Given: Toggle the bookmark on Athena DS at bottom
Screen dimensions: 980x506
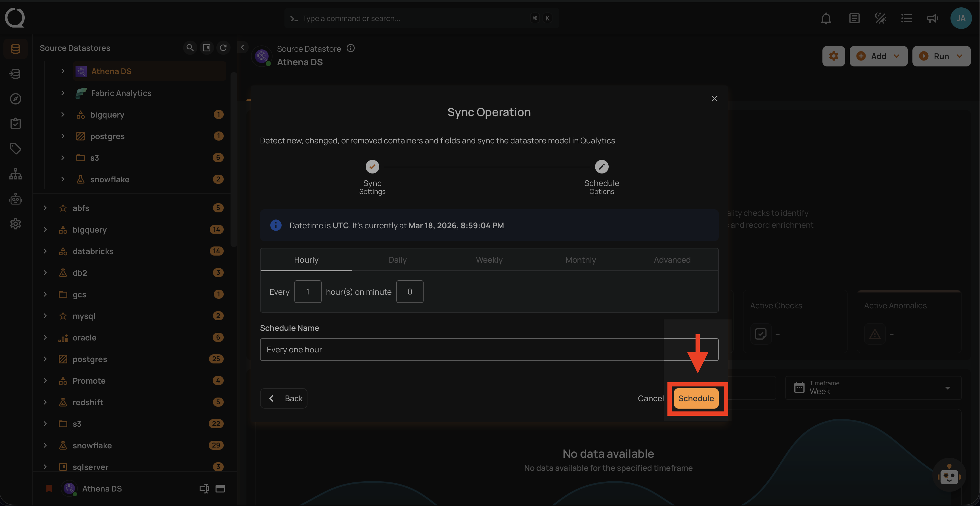Looking at the screenshot, I should [x=49, y=488].
